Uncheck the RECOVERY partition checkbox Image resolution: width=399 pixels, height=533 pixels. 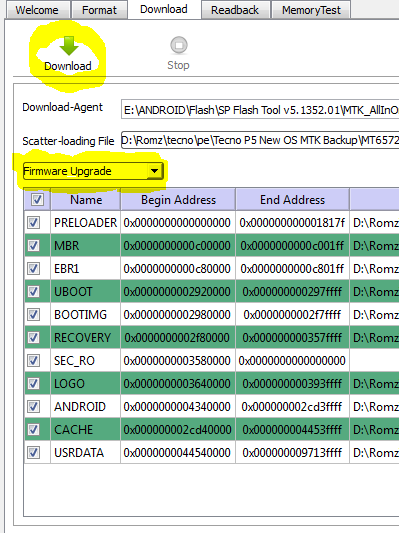coord(34,338)
